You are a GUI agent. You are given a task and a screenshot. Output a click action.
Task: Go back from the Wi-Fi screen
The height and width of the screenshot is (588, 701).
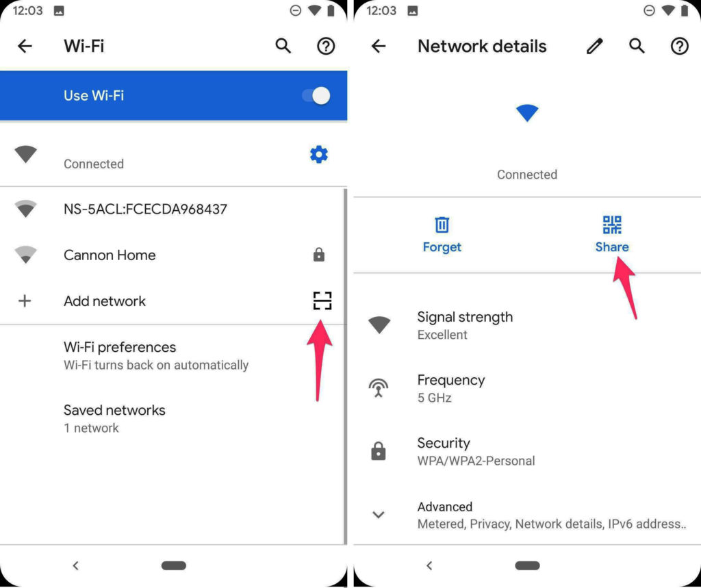[x=25, y=46]
